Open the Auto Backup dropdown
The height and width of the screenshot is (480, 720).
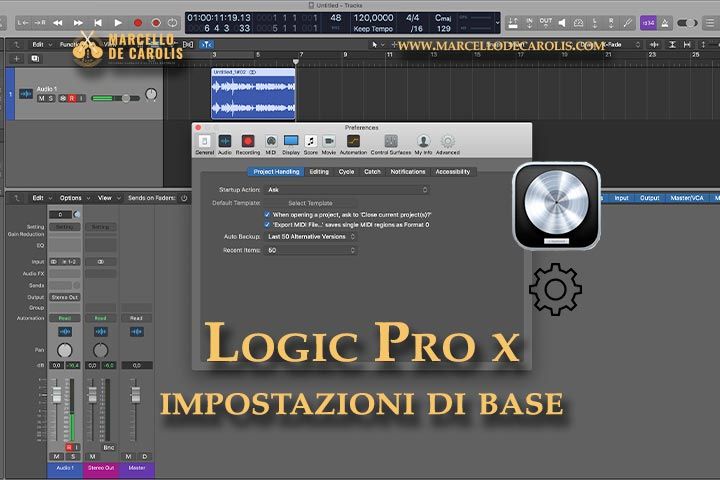tap(311, 237)
